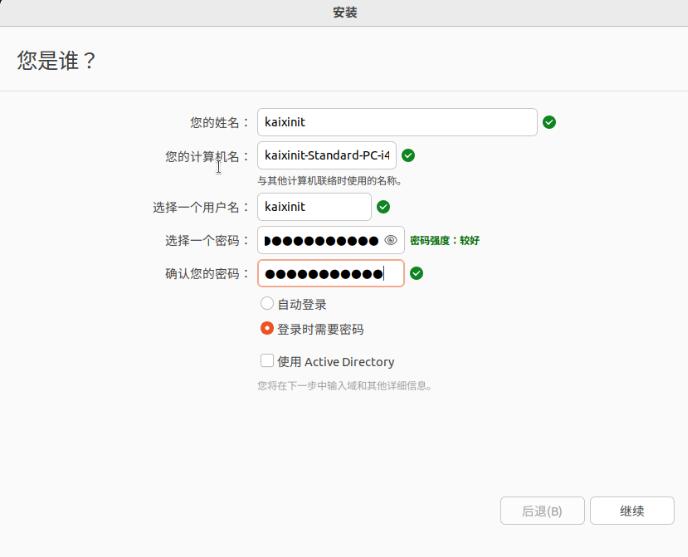The height and width of the screenshot is (557, 688).
Task: Show password using the eye icon
Action: pos(391,240)
